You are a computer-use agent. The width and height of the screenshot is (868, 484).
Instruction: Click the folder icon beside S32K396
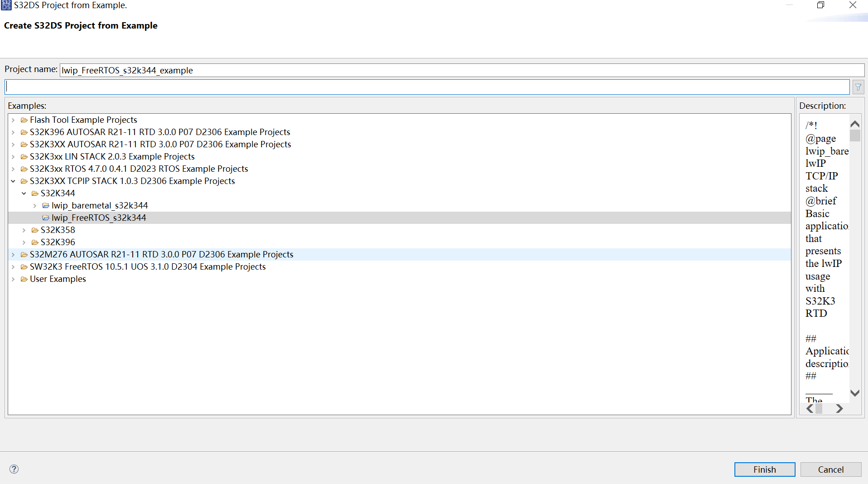click(x=35, y=242)
